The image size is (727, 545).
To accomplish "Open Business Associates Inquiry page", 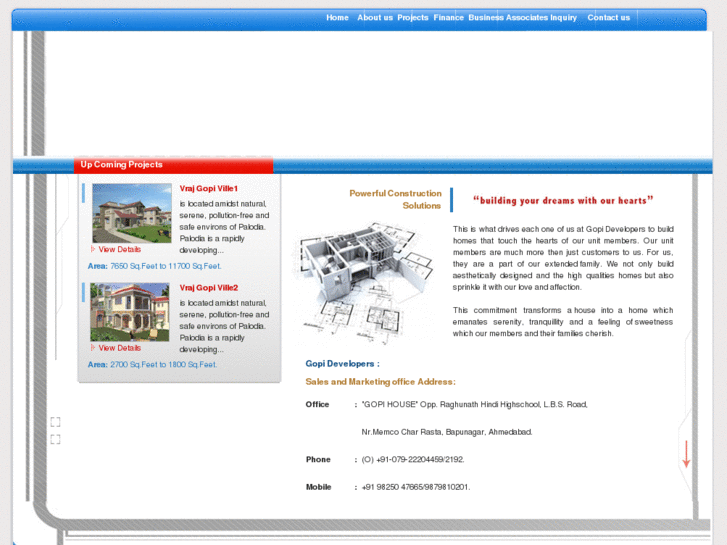I will pyautogui.click(x=523, y=18).
